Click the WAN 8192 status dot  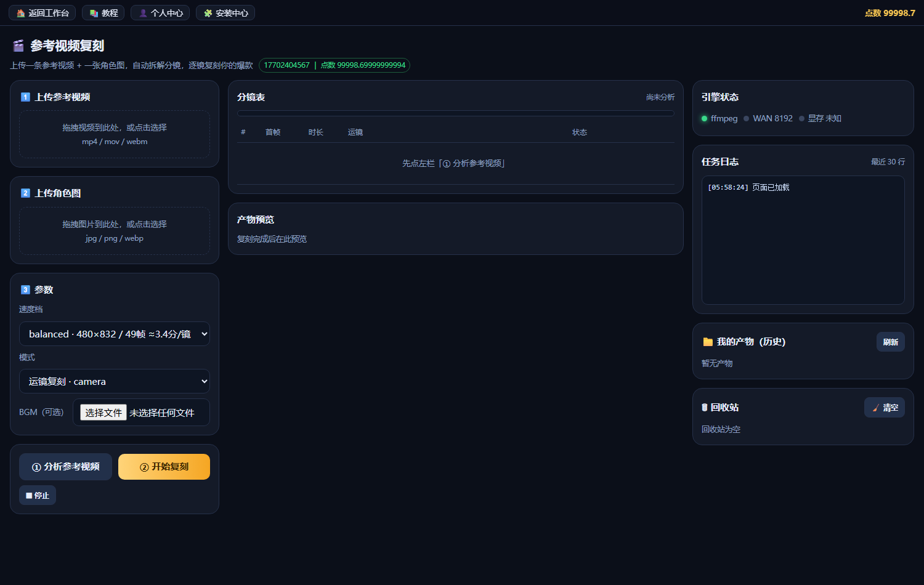(x=746, y=119)
